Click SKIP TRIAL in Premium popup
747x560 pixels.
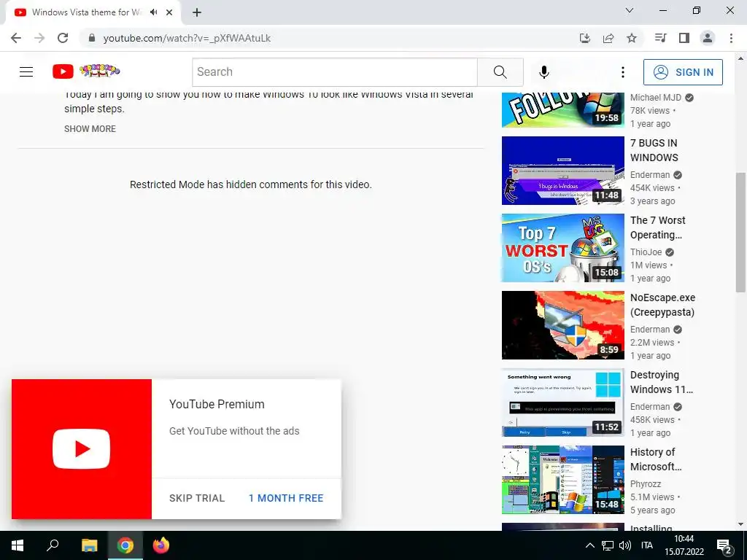(x=197, y=498)
